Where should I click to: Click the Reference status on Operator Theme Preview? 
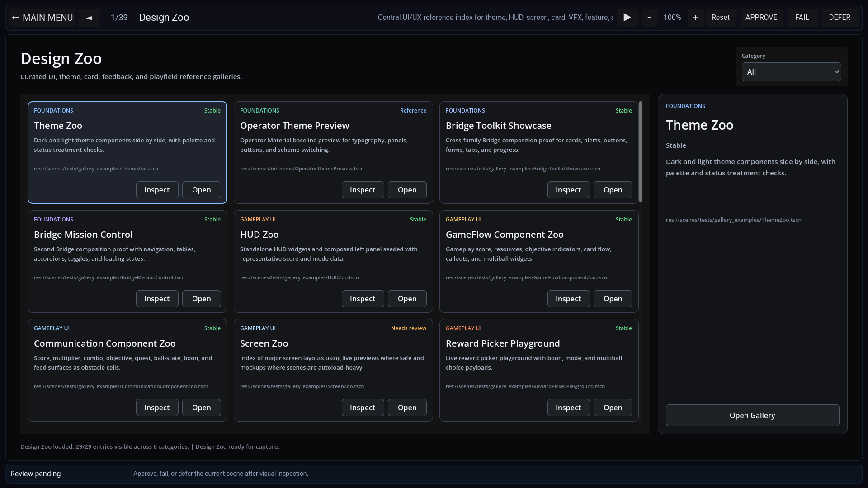pyautogui.click(x=413, y=111)
